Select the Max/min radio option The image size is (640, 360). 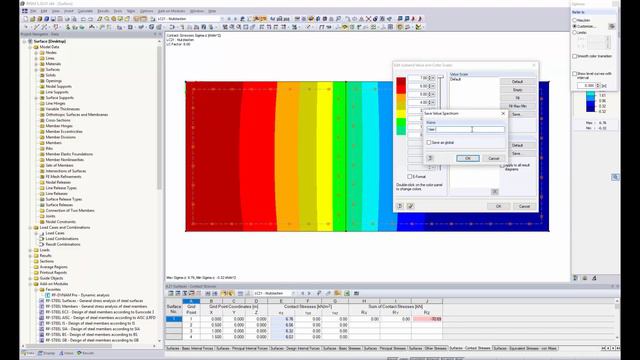tap(575, 20)
